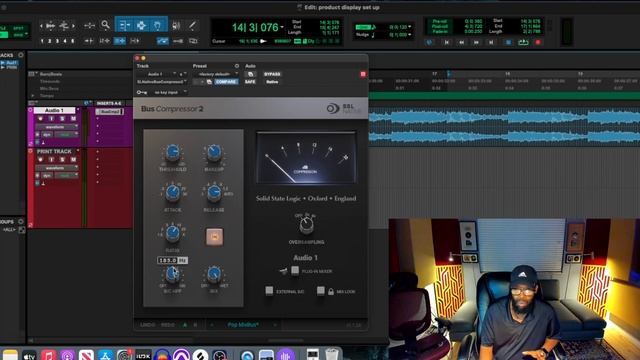Click Fast Forward transport button
The width and height of the screenshot is (640, 360).
coord(476,42)
